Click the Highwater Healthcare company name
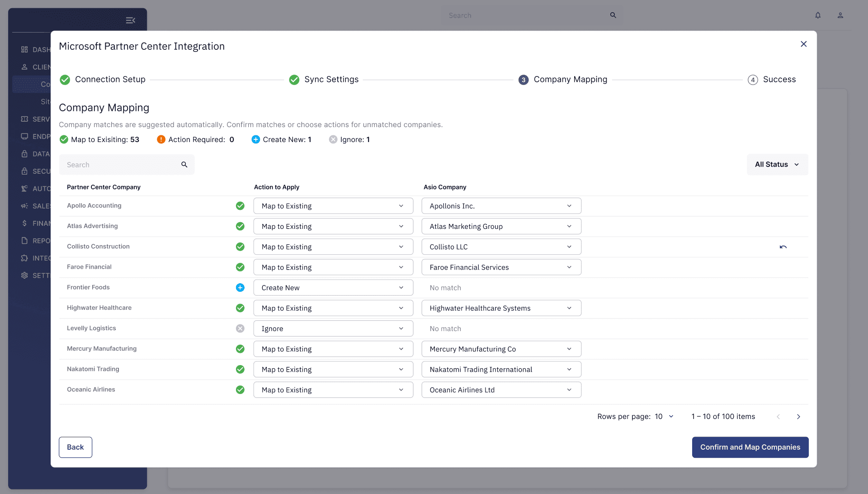The image size is (868, 494). [x=99, y=308]
